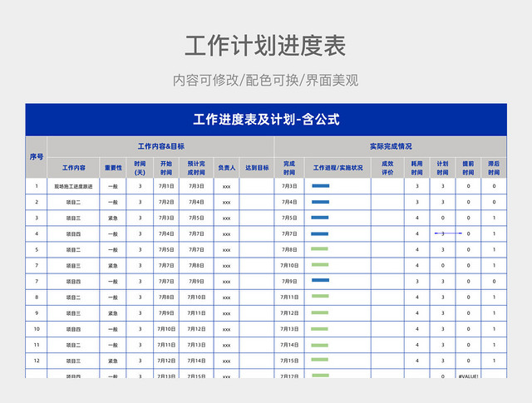Viewport: 532px width, 403px height.
Task: Select start date 7月12日 in row 12
Action: coord(166,361)
